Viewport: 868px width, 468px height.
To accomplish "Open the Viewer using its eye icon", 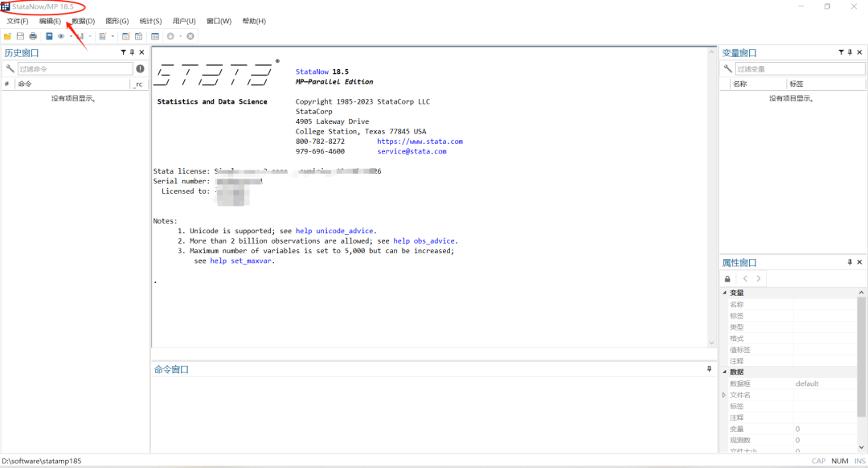I will click(x=61, y=36).
